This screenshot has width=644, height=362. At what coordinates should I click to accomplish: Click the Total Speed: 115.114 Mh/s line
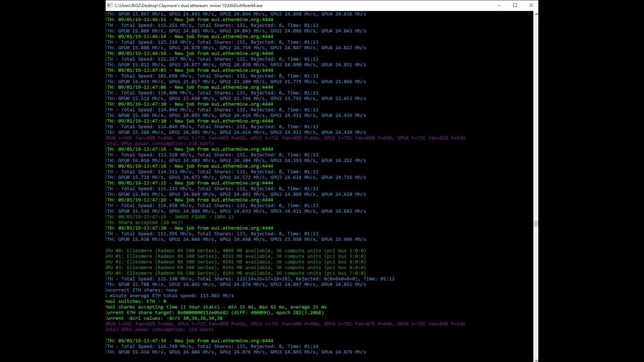[x=212, y=42]
